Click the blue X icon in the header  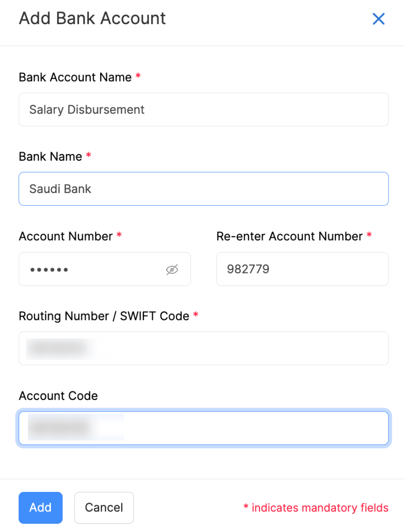(378, 19)
